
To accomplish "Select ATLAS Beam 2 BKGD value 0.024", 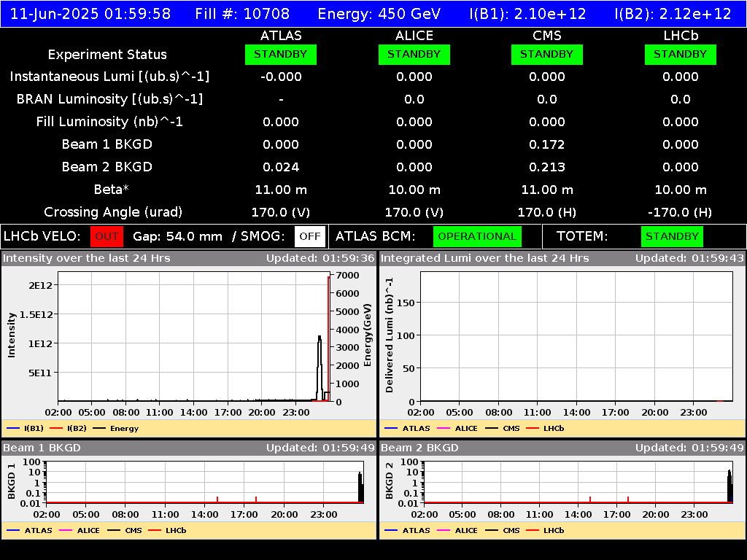I will tap(281, 167).
